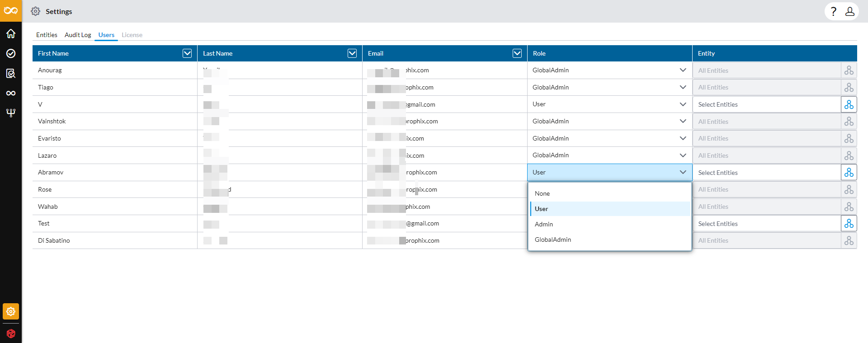Click the checkmark circle sidebar icon
This screenshot has width=868, height=343.
[x=11, y=53]
